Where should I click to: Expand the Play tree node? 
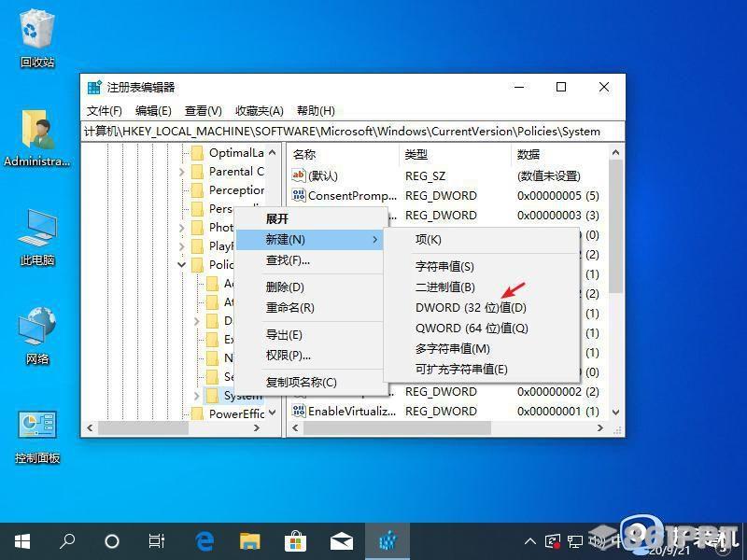coord(181,246)
